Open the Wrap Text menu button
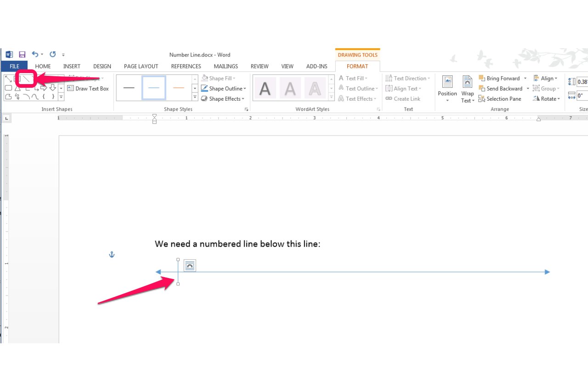Screen dimensions: 588x392 468,89
